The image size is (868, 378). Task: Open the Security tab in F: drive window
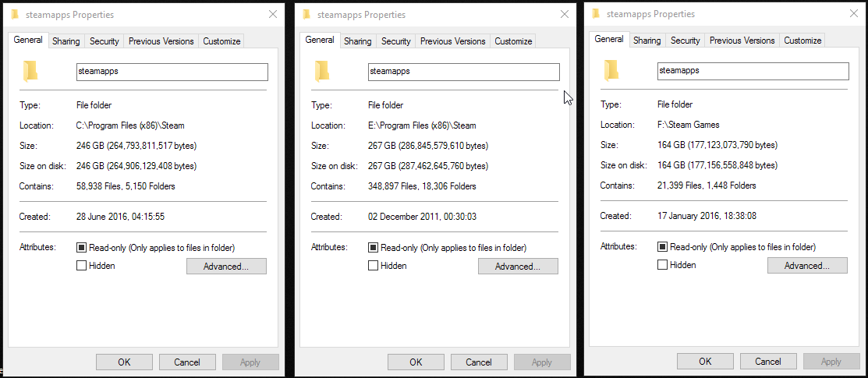tap(686, 41)
